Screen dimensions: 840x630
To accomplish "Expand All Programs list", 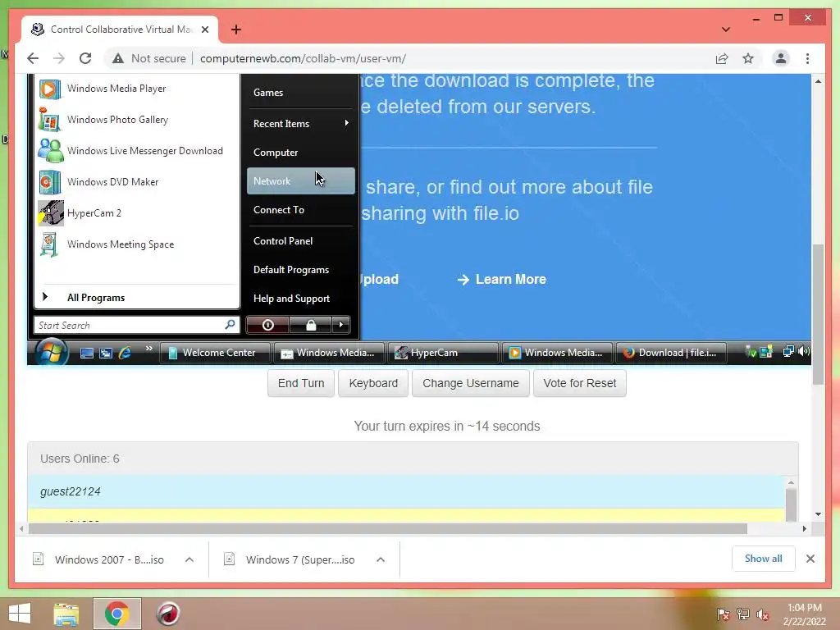I will [x=137, y=297].
